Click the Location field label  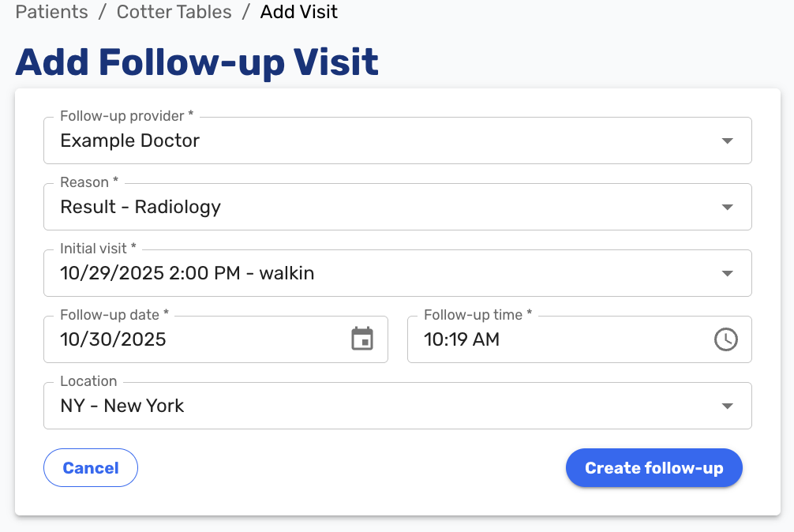(x=88, y=380)
